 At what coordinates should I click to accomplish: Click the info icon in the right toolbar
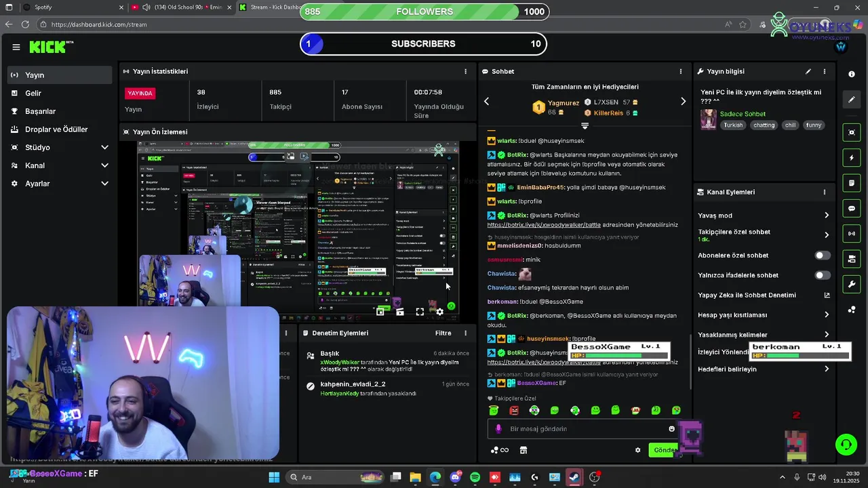tap(852, 75)
